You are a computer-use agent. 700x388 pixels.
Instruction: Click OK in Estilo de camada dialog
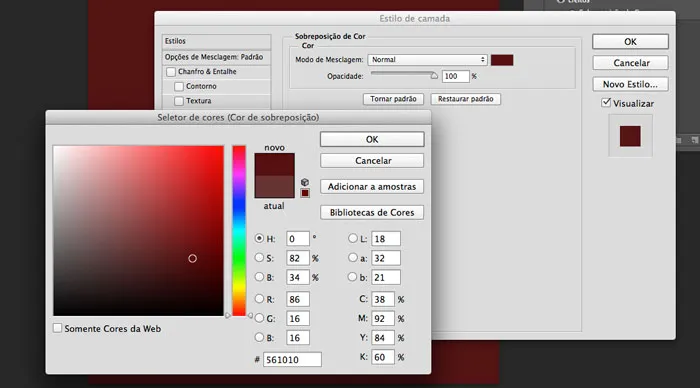coord(630,42)
